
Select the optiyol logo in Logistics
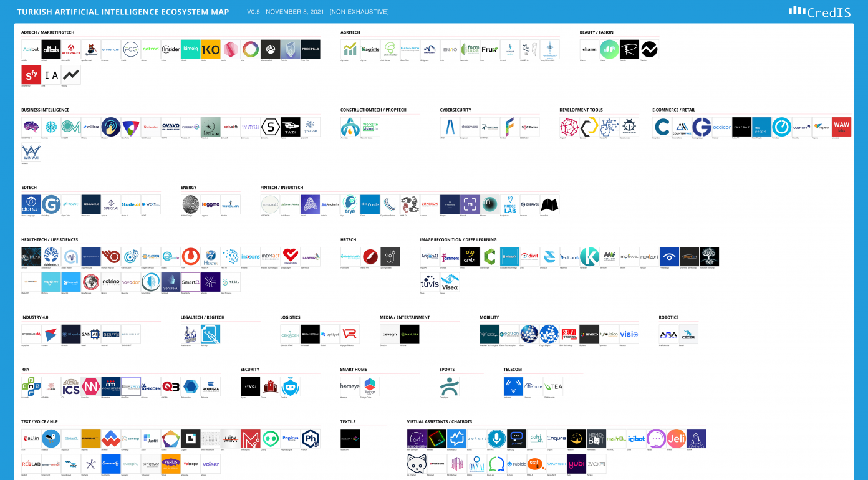click(x=330, y=334)
